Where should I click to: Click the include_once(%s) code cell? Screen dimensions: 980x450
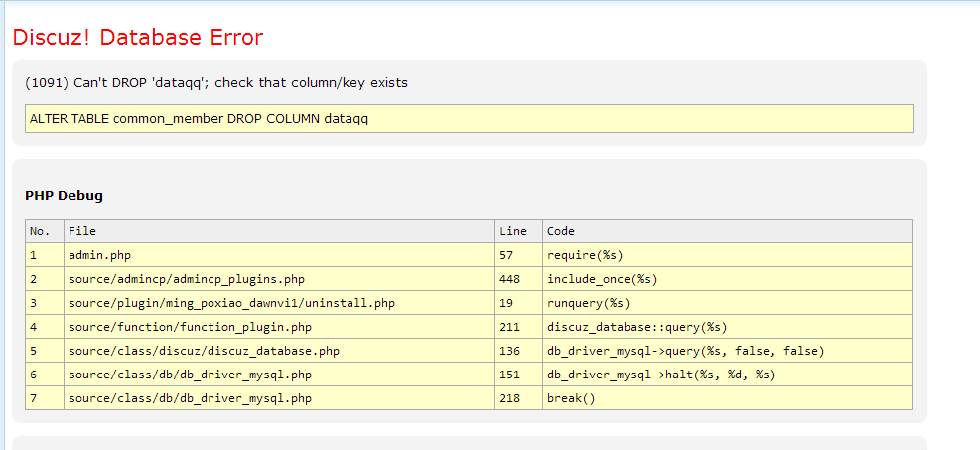(602, 279)
